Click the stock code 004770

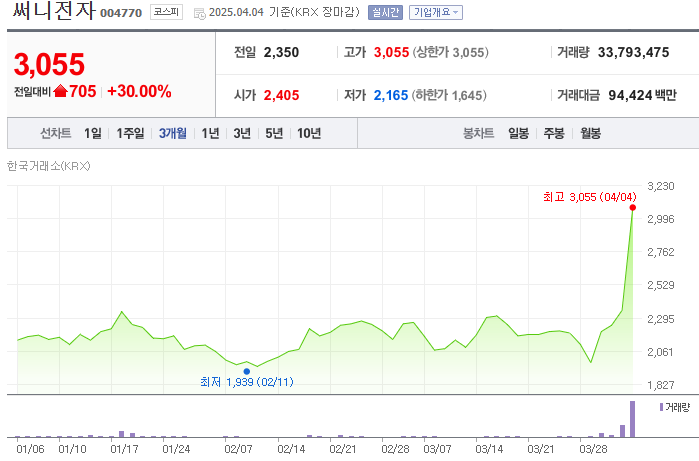pyautogui.click(x=121, y=13)
